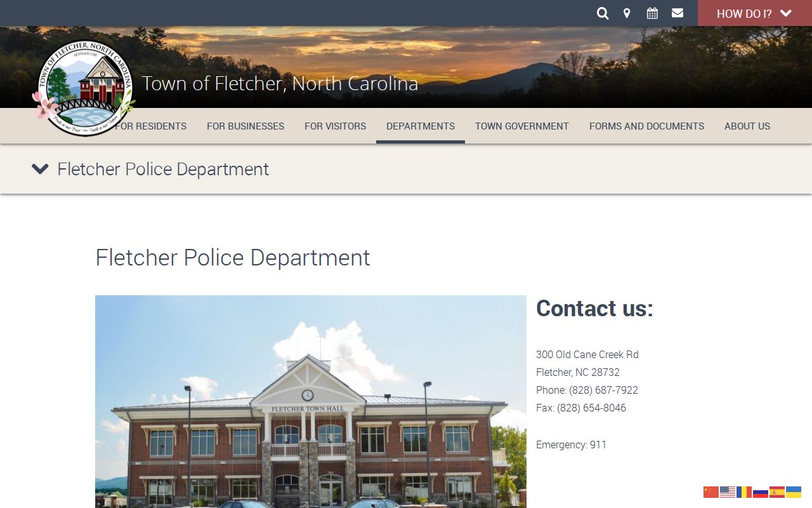The image size is (812, 508).
Task: Click the 300 Old Cane Creek Rd address
Action: click(x=587, y=354)
